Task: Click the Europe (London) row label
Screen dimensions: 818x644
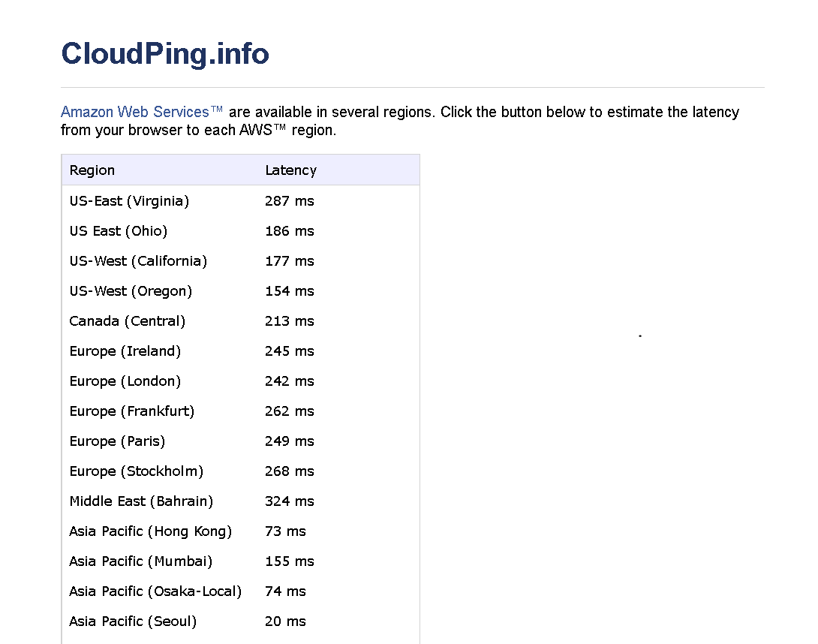Action: 125,381
